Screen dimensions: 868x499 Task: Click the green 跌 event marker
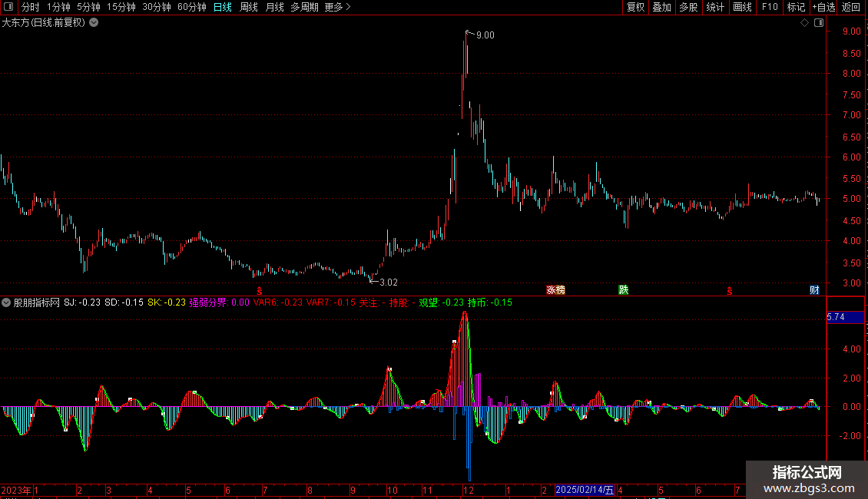tap(623, 290)
